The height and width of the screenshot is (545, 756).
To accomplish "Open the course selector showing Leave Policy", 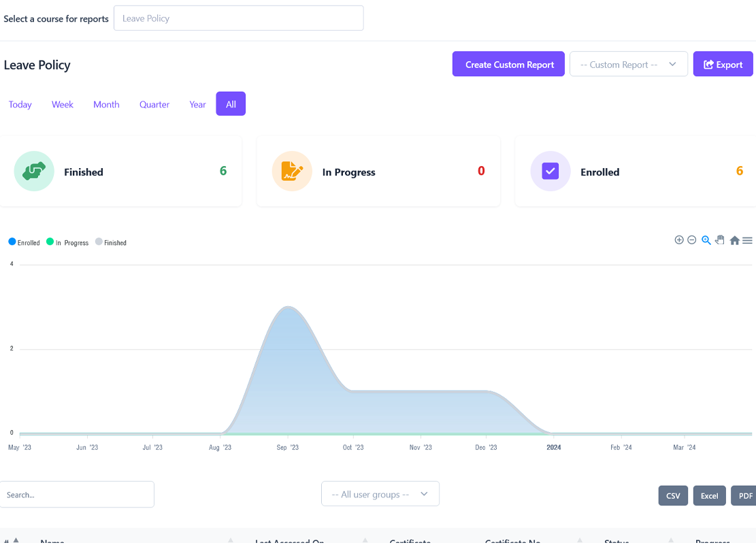I will click(x=238, y=18).
